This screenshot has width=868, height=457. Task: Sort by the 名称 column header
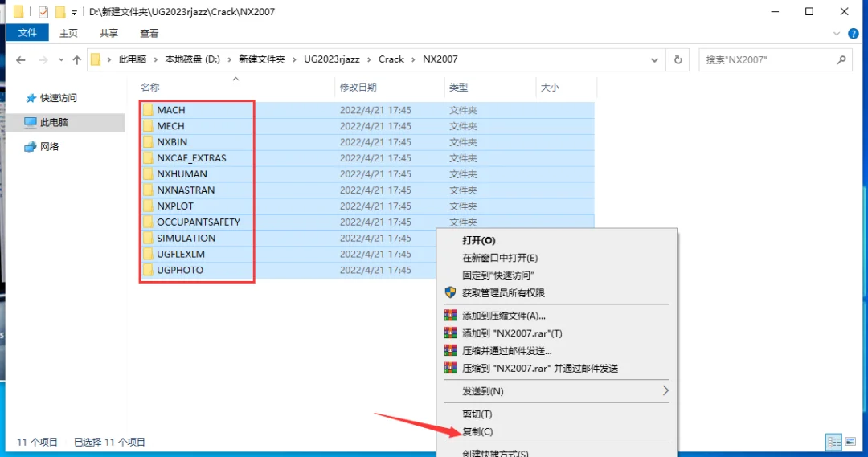[150, 87]
